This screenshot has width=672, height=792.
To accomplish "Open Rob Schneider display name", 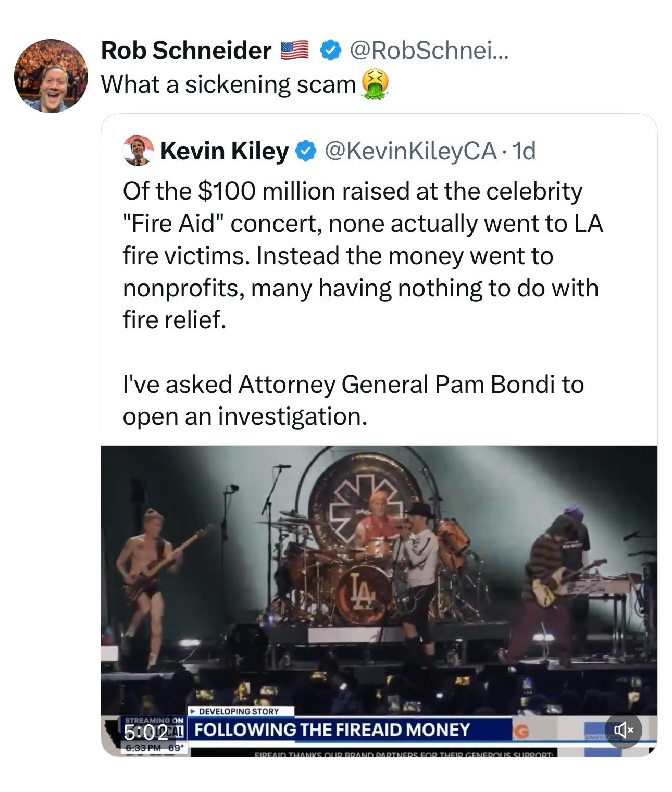I will [x=186, y=51].
